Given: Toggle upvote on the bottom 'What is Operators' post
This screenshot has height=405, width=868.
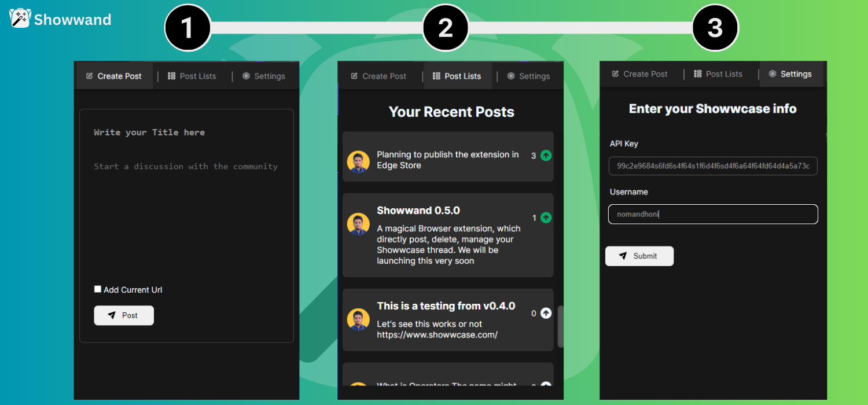Looking at the screenshot, I should point(545,386).
